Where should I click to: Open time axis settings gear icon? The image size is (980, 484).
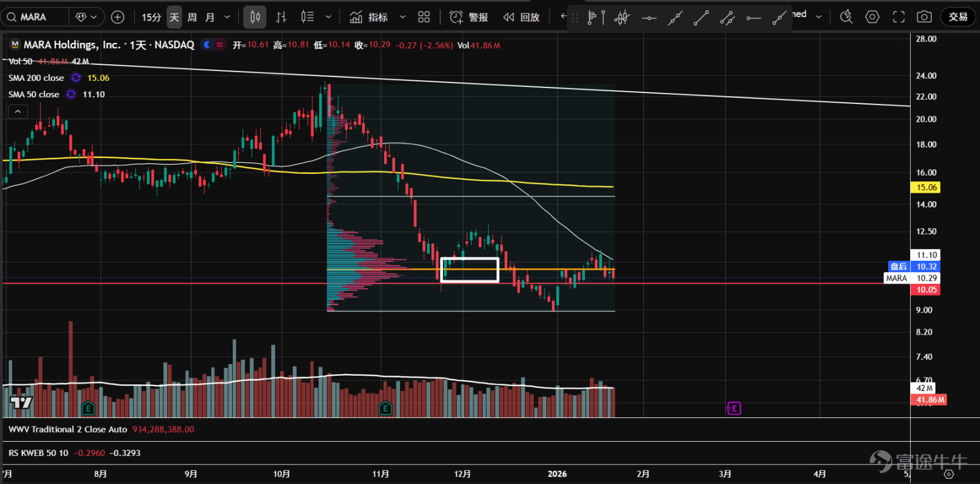(x=949, y=474)
